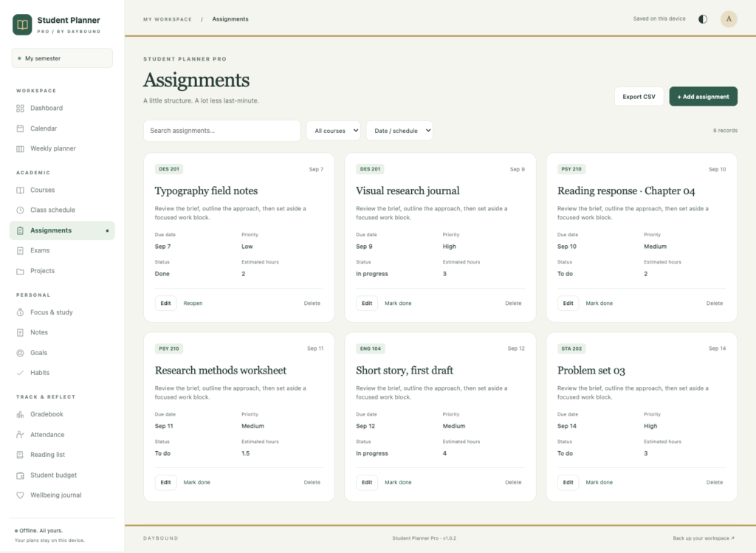
Task: Click the Assignments clipboard icon
Action: click(20, 231)
